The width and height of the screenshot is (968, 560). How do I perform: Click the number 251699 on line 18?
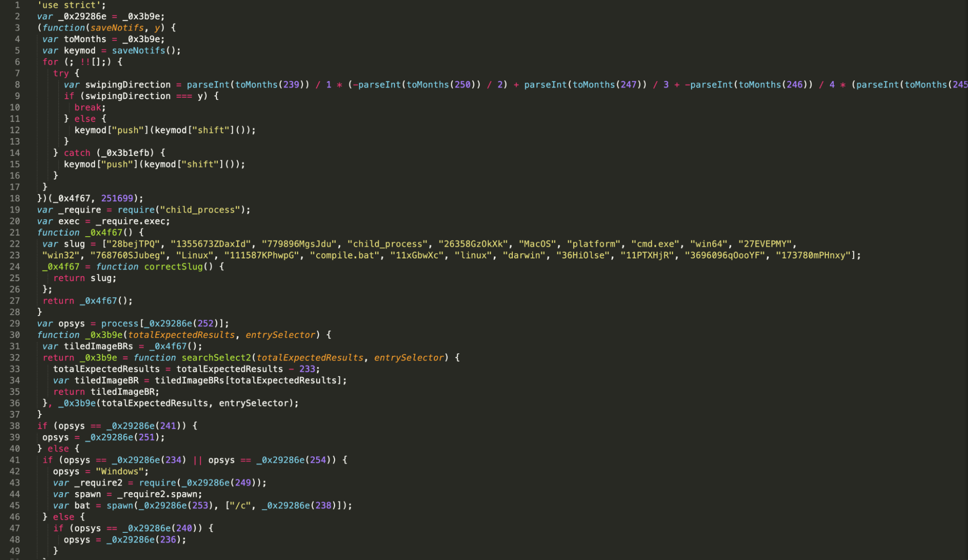pos(117,198)
